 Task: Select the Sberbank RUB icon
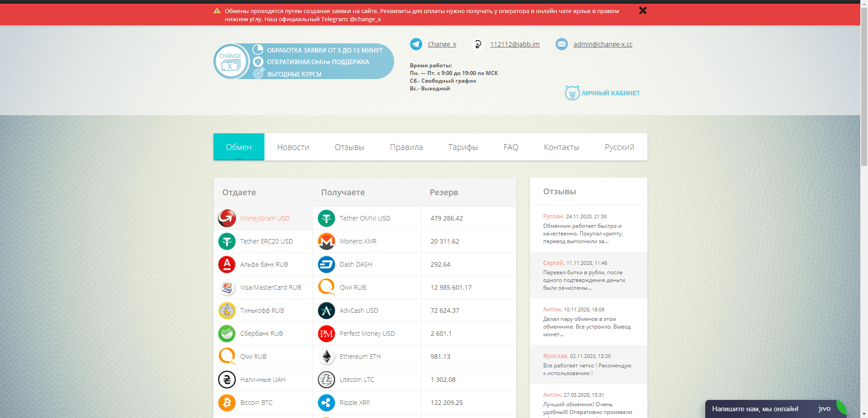227,333
